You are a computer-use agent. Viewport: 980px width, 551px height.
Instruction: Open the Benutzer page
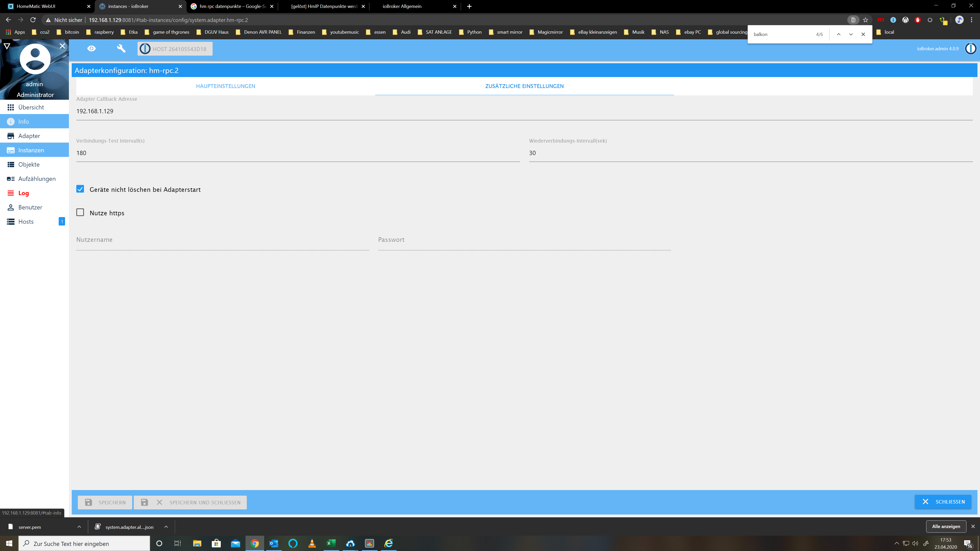30,207
